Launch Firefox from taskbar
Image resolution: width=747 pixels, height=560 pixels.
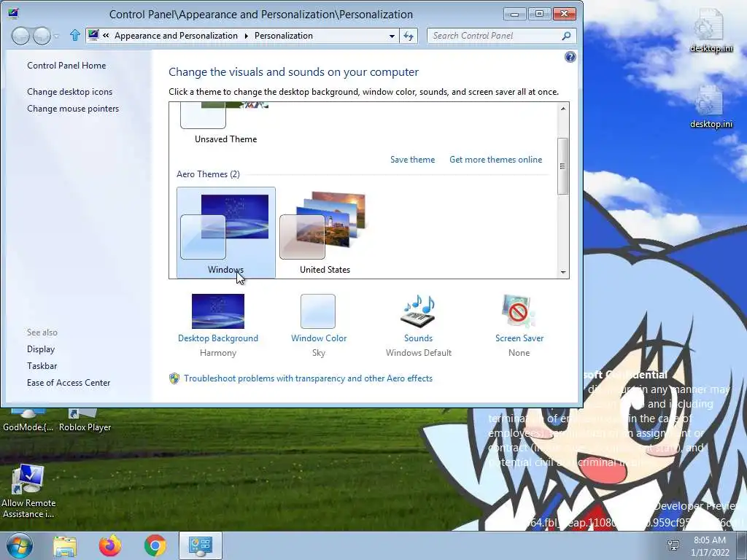click(x=110, y=545)
